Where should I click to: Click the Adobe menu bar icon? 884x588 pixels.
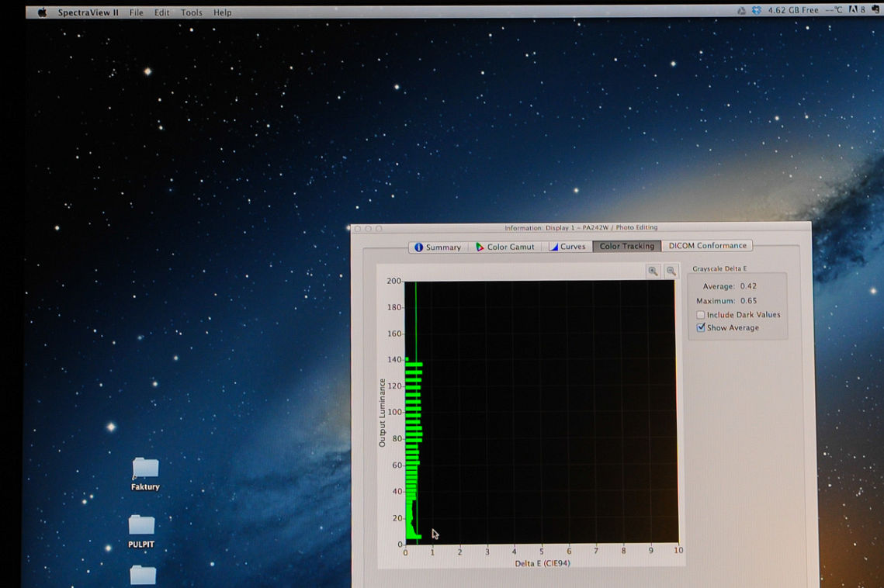click(856, 9)
